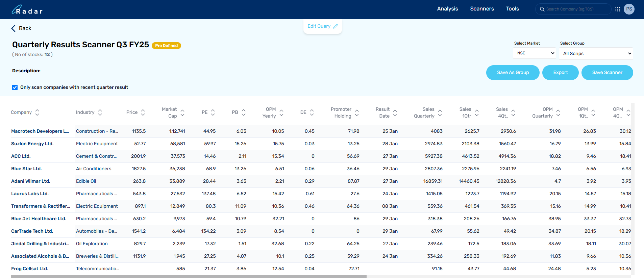The width and height of the screenshot is (644, 278).
Task: Select Laurus Labs PE 137.48
Action: click(x=208, y=194)
